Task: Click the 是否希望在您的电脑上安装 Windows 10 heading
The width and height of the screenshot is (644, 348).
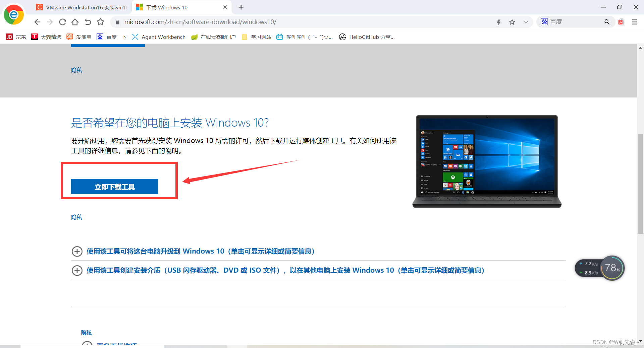Action: click(x=170, y=123)
